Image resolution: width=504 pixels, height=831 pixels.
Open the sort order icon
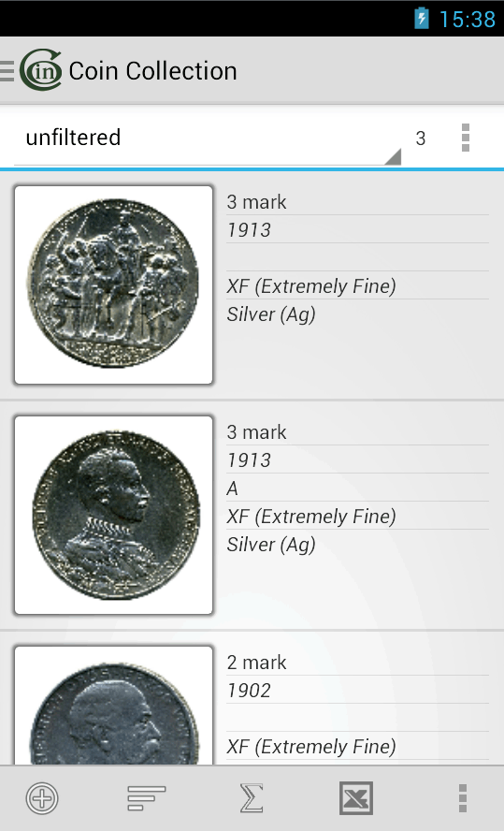[x=147, y=797]
